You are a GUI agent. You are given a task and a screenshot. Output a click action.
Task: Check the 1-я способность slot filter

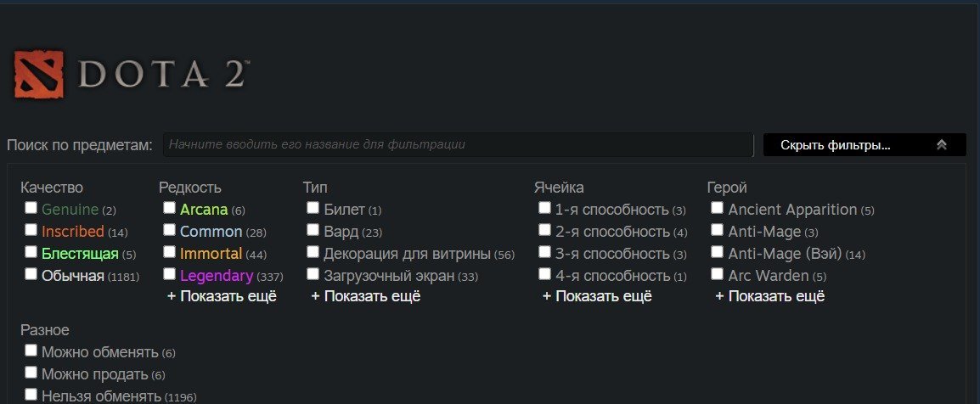pyautogui.click(x=545, y=208)
